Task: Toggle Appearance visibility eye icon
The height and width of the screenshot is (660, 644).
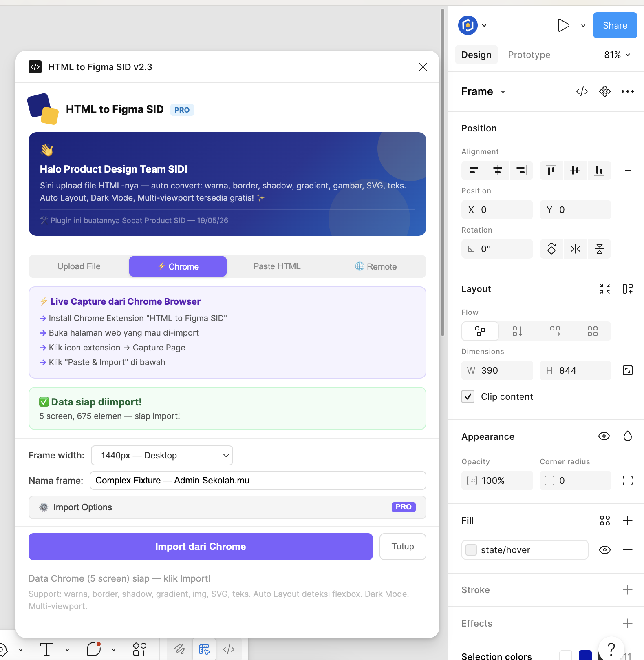Action: tap(604, 436)
